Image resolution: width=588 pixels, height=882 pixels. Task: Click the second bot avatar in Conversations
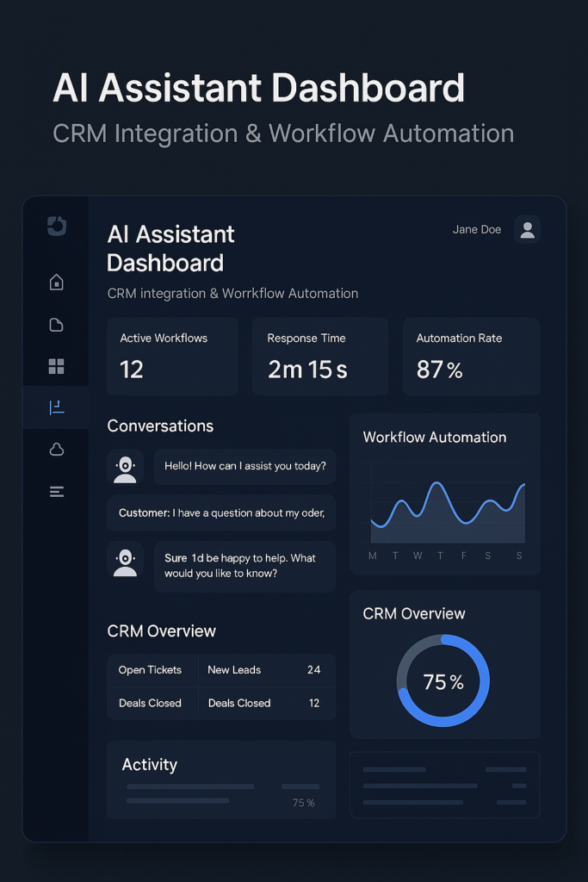click(126, 560)
